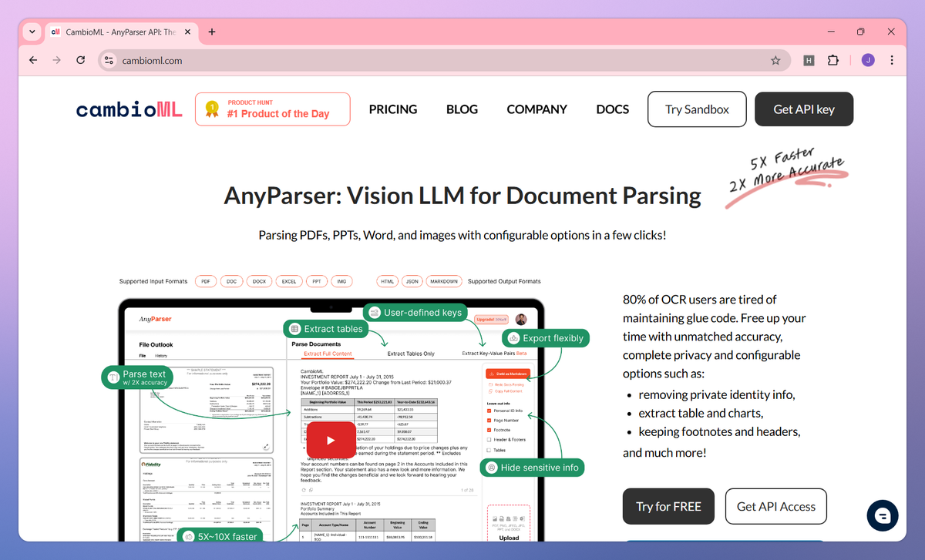The height and width of the screenshot is (560, 925).
Task: Click the bookmark star in address bar
Action: 776,59
